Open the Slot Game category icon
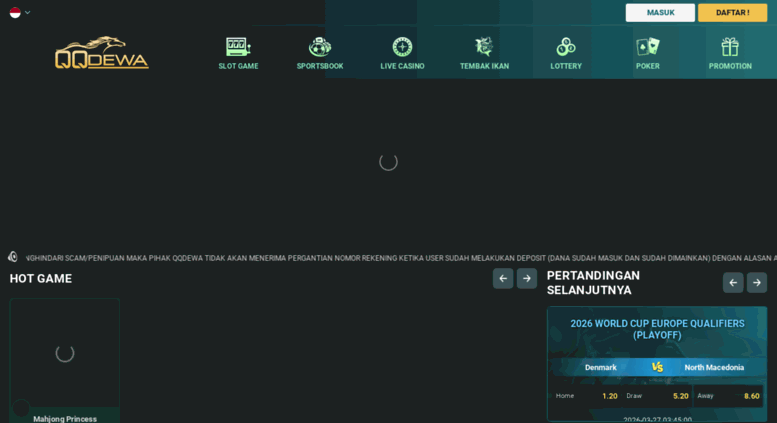Screen dimensions: 777x423 [x=238, y=47]
